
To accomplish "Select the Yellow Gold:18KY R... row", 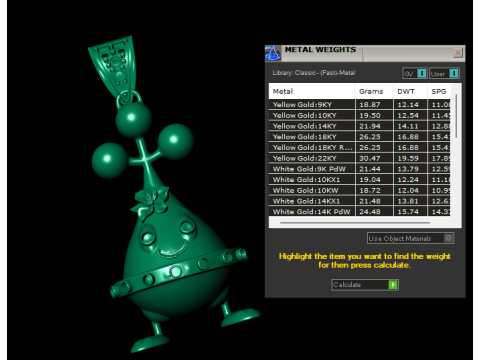I will [x=360, y=147].
